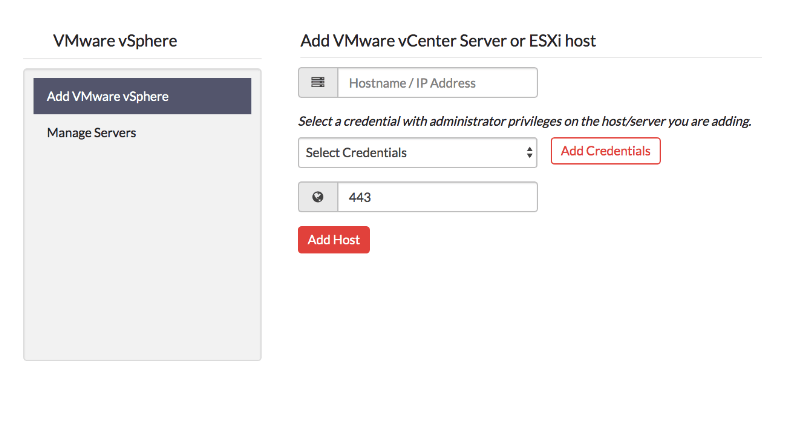Open the Select Credentials dropdown
The height and width of the screenshot is (445, 800).
click(417, 153)
